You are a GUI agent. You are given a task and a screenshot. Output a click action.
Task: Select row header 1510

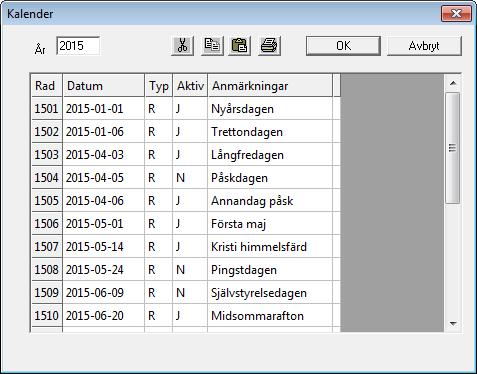tap(47, 316)
